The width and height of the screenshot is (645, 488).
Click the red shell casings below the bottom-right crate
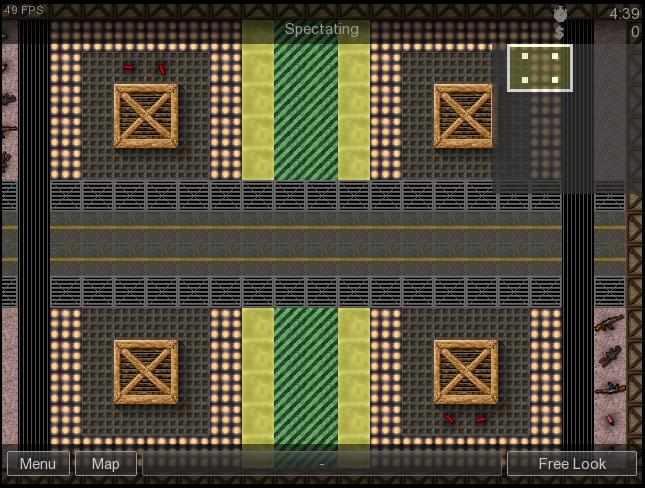click(x=465, y=420)
